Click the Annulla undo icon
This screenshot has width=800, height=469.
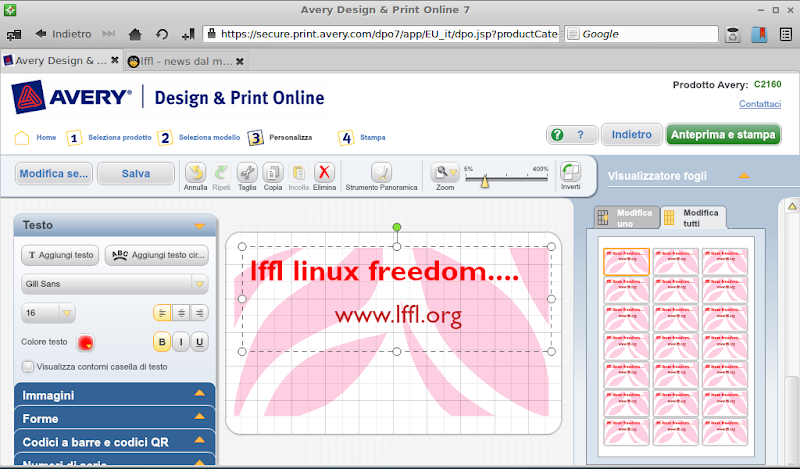tap(195, 172)
